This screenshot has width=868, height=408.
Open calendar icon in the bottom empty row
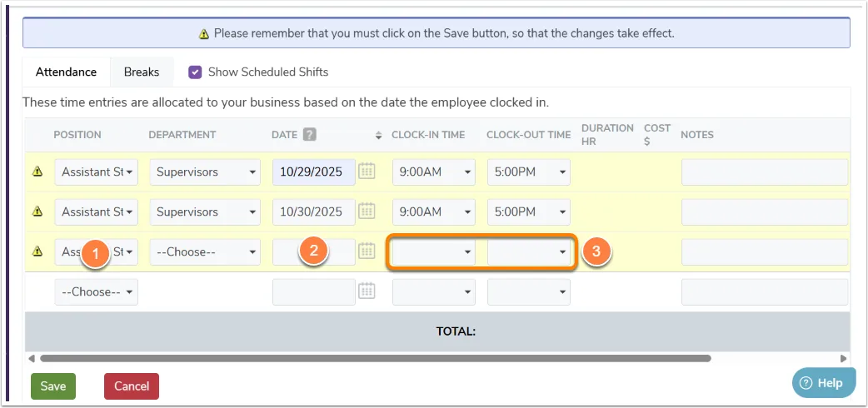click(x=367, y=291)
